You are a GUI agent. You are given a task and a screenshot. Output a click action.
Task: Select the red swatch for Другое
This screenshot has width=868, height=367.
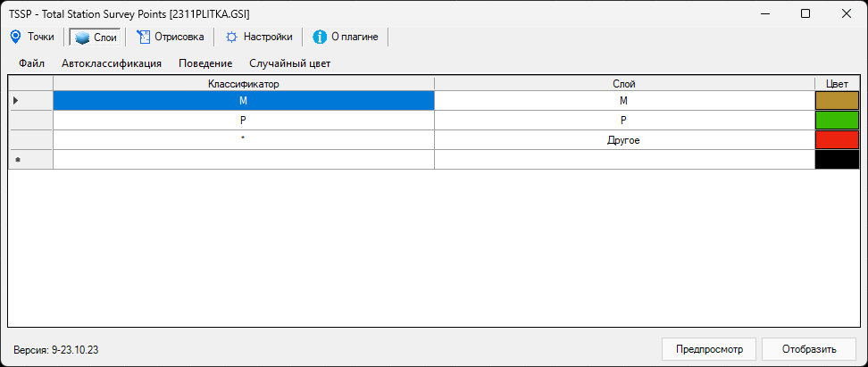pos(836,140)
